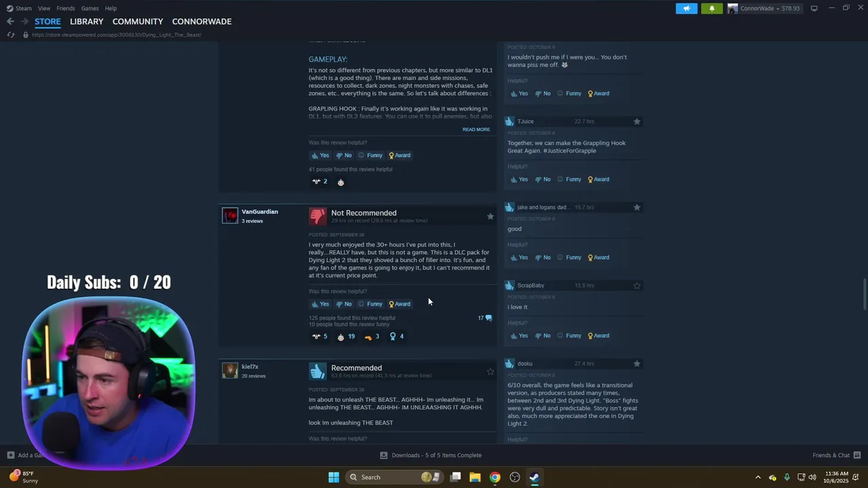Open kiel7x's profile name link

pyautogui.click(x=250, y=367)
